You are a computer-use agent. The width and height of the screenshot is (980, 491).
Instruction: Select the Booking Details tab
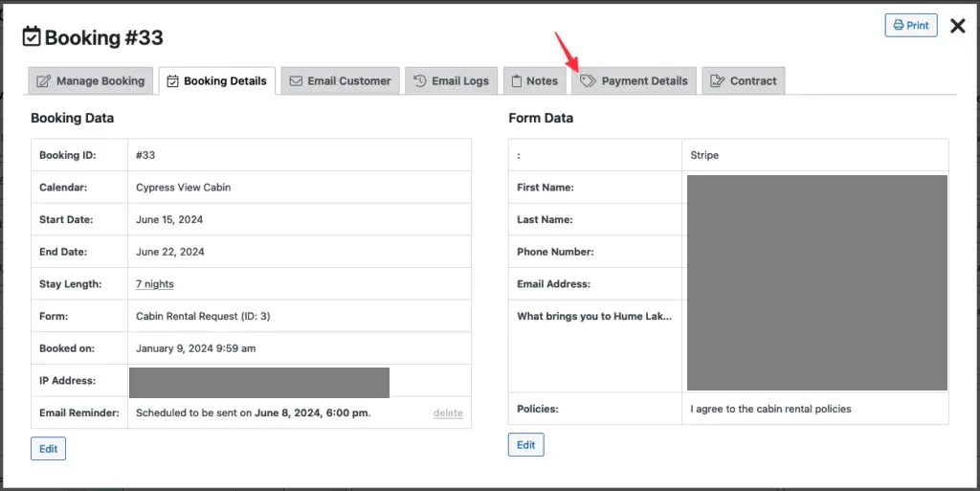click(x=217, y=81)
